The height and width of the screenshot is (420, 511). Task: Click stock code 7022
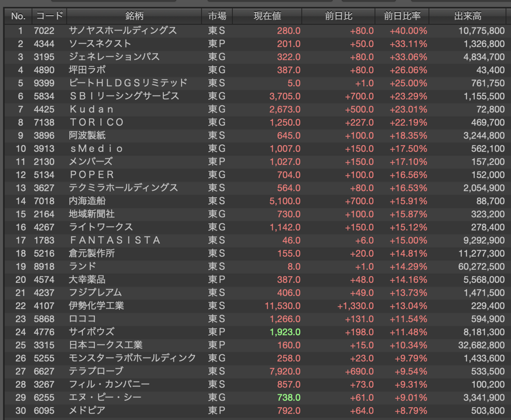coord(44,31)
